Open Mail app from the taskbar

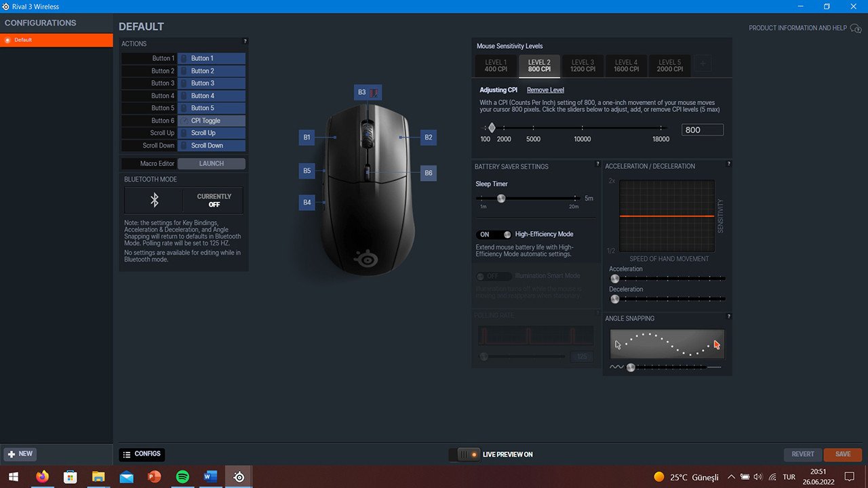[126, 476]
